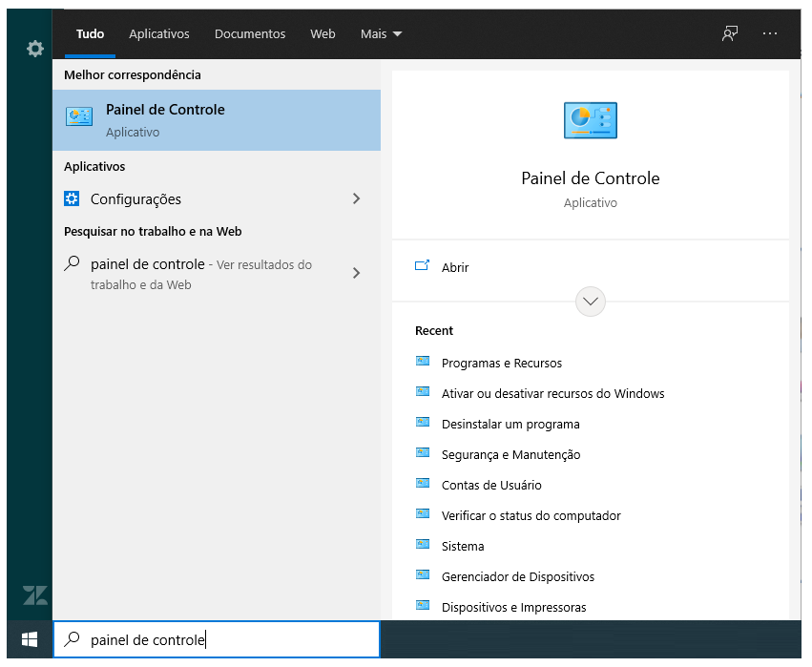This screenshot has width=812, height=667.
Task: Click the blue Configurações gear icon
Action: tap(72, 198)
